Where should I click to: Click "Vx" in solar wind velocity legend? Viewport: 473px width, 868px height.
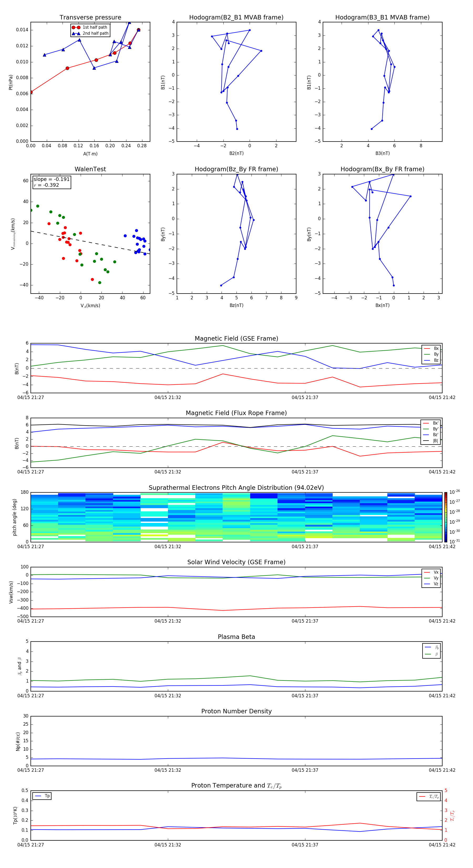tap(431, 572)
